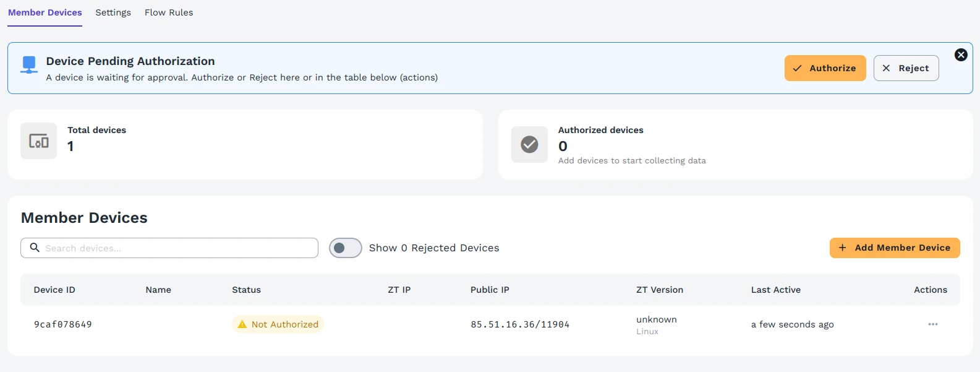Click the X icon on Reject button
The width and height of the screenshot is (980, 372).
(x=886, y=68)
